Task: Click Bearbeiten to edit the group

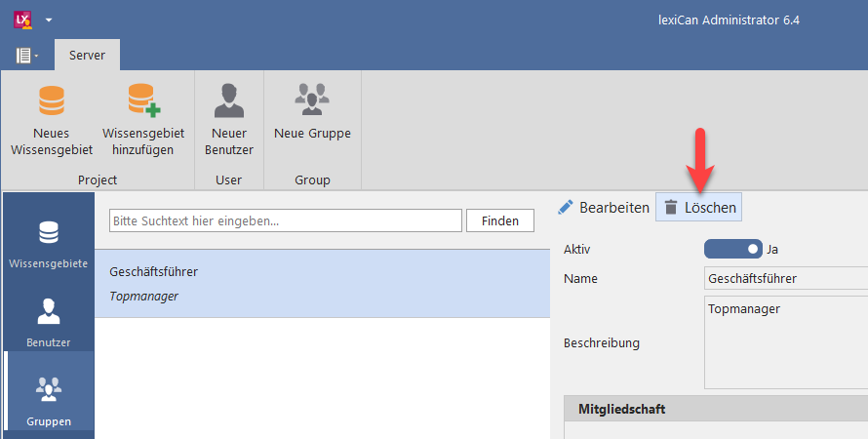Action: 603,208
